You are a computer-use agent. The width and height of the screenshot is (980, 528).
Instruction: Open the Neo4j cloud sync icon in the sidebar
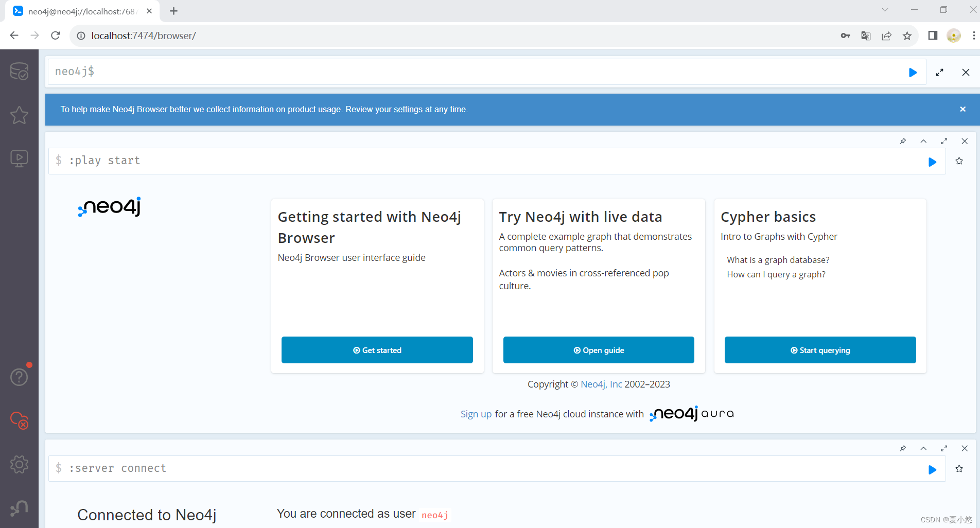(x=19, y=420)
